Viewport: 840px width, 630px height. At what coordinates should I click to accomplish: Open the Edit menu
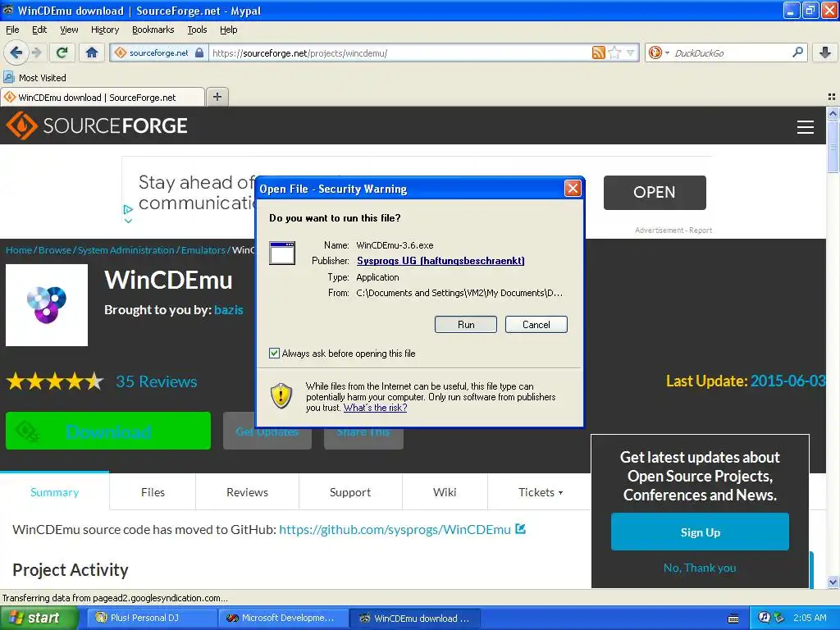(39, 30)
